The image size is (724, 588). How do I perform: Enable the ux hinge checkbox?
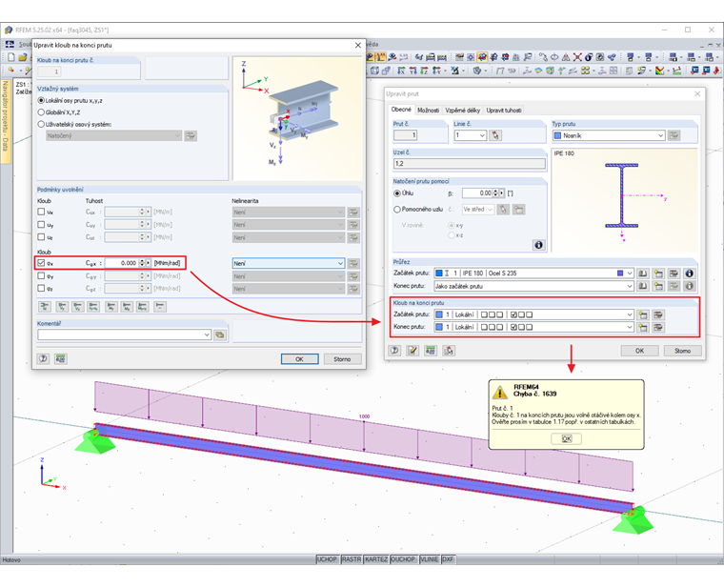click(x=41, y=212)
